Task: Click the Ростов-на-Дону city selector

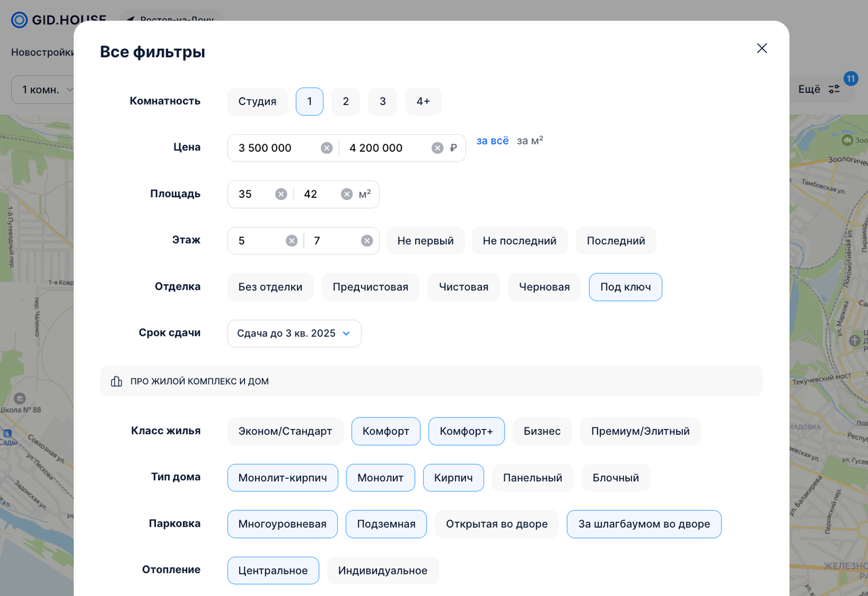Action: point(170,20)
